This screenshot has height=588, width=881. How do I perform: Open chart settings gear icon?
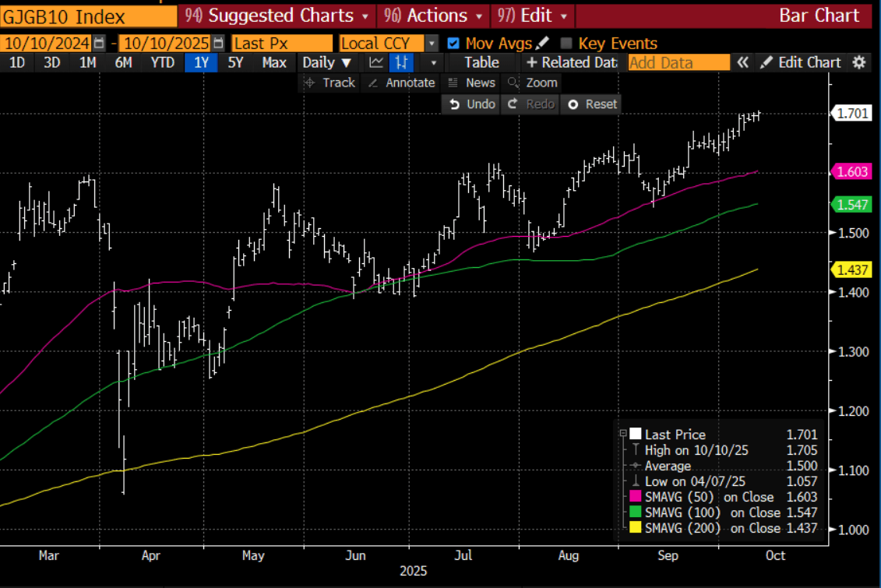[x=859, y=63]
